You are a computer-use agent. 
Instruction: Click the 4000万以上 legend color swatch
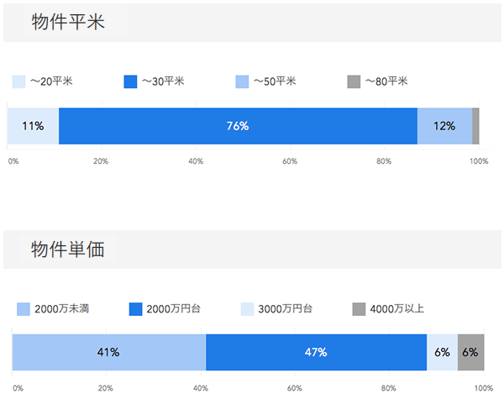click(359, 309)
